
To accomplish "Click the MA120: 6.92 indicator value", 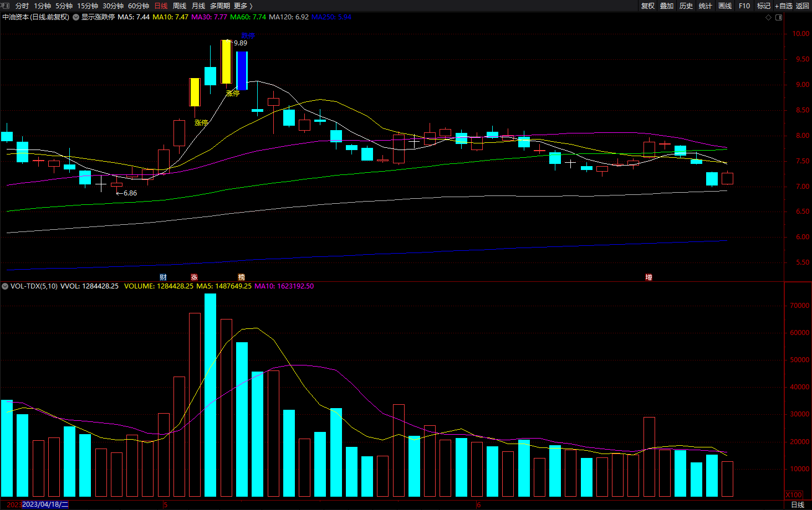I will click(x=289, y=17).
